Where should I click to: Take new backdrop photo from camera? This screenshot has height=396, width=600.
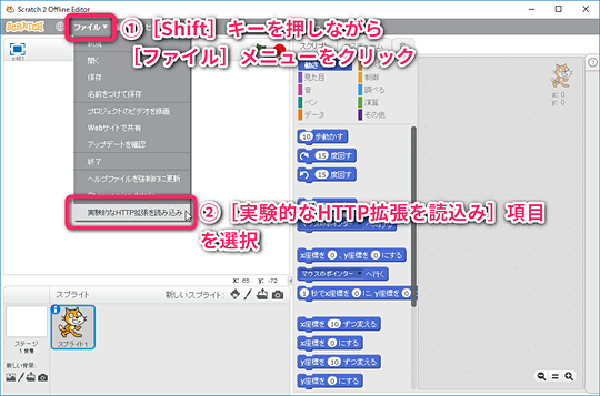43,378
